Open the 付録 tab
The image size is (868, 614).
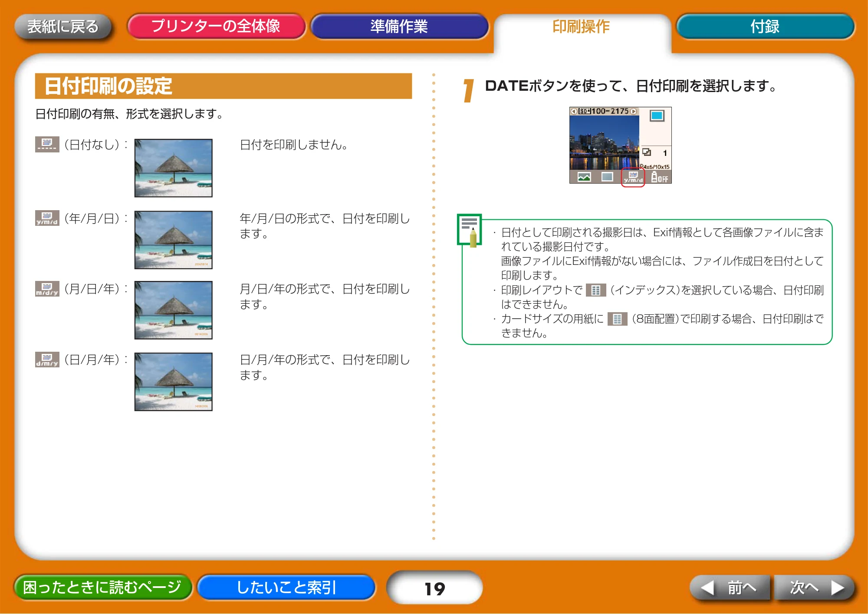(765, 26)
